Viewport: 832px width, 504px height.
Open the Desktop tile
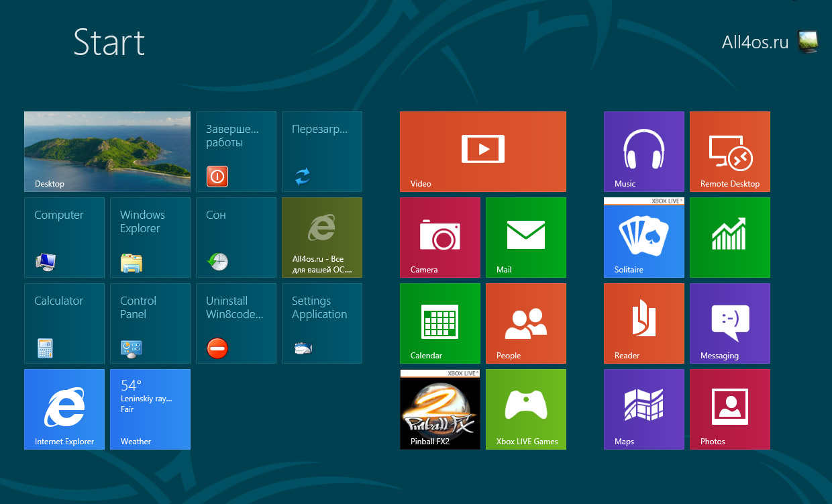[x=107, y=152]
